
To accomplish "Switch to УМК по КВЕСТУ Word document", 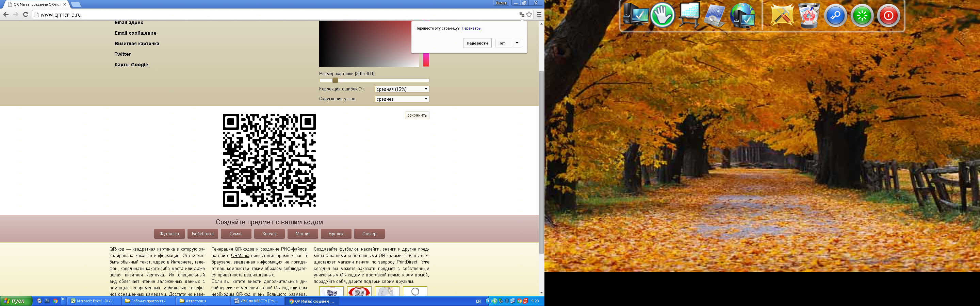I will pos(257,301).
